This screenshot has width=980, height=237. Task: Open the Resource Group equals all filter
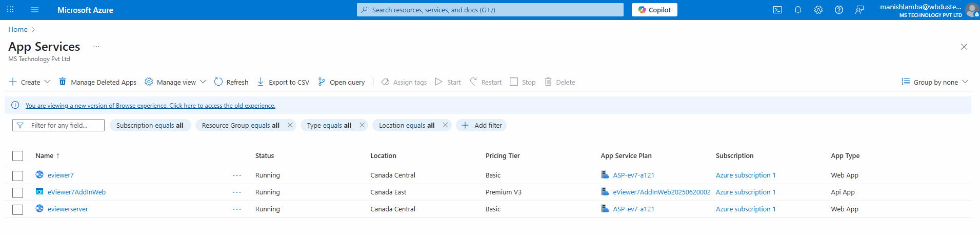(x=241, y=125)
